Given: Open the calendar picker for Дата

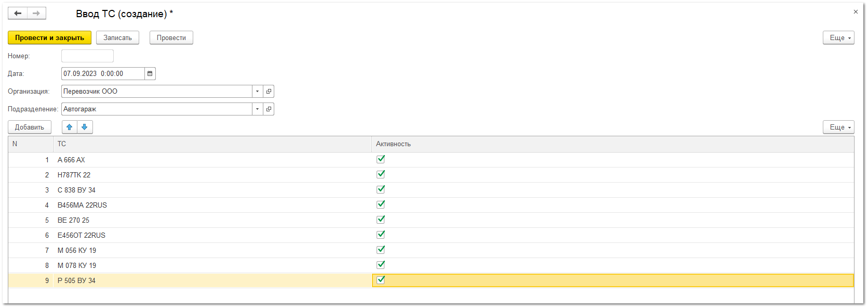Looking at the screenshot, I should [150, 74].
